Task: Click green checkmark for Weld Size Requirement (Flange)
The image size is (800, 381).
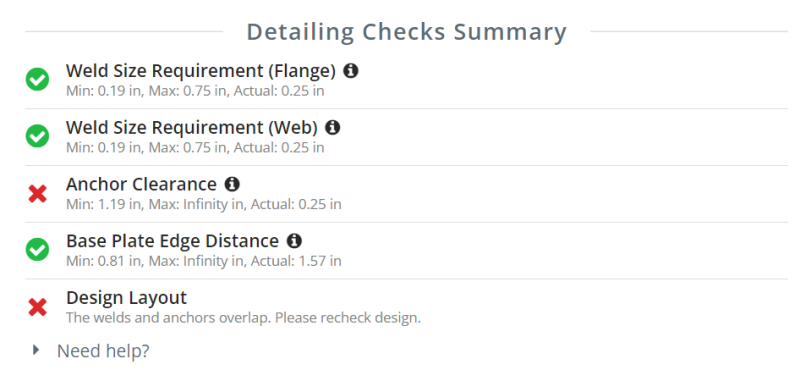Action: pos(37,80)
